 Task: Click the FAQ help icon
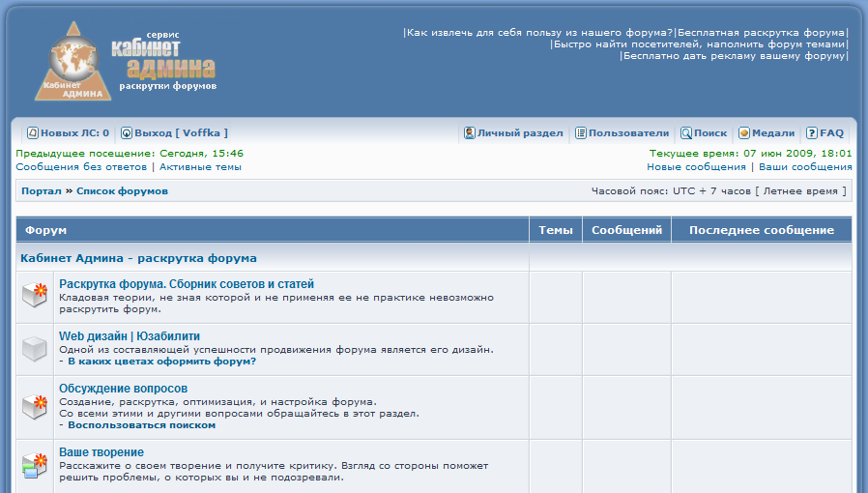coord(812,133)
